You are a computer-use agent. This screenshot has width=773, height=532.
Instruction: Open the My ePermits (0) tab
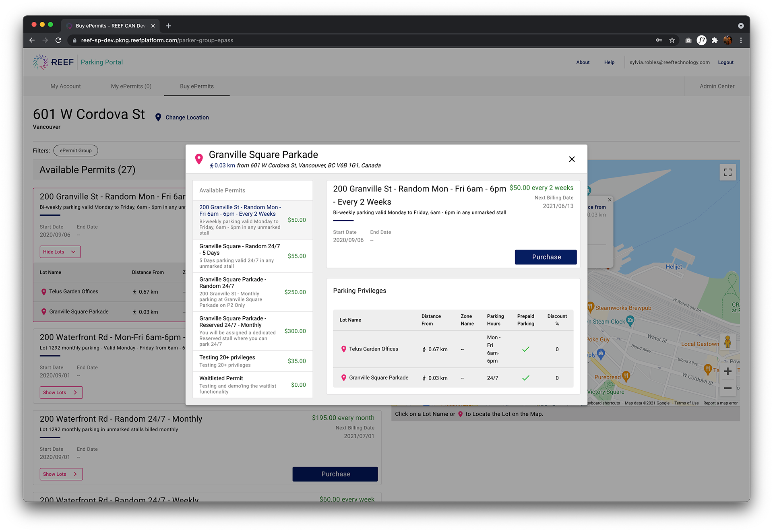pos(131,86)
